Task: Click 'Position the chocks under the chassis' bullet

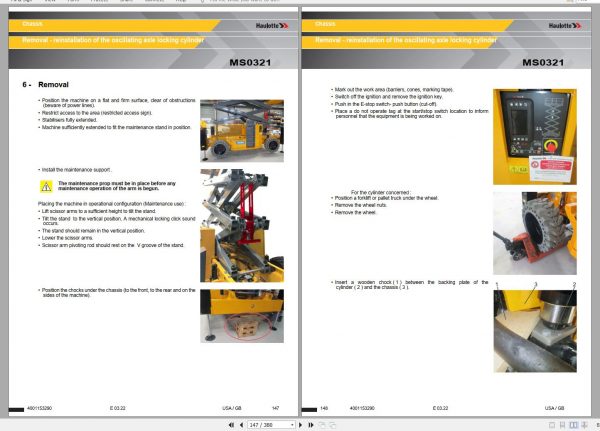Action: pyautogui.click(x=117, y=292)
